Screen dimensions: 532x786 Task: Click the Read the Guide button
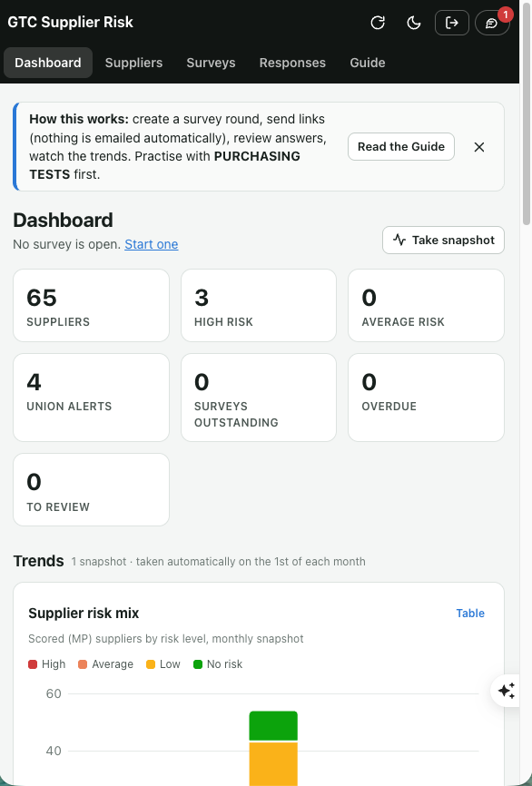tap(401, 147)
